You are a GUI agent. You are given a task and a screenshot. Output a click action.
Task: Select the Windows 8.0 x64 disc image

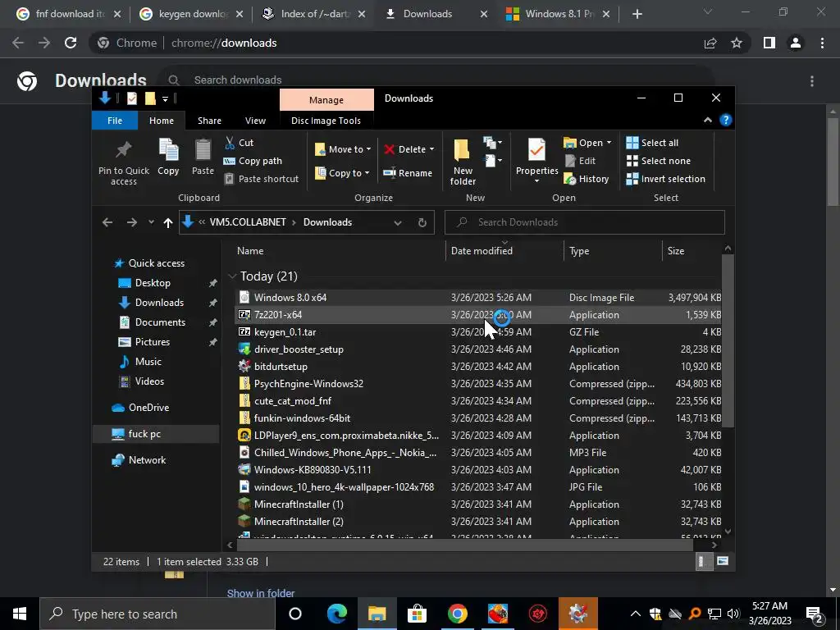pyautogui.click(x=478, y=297)
